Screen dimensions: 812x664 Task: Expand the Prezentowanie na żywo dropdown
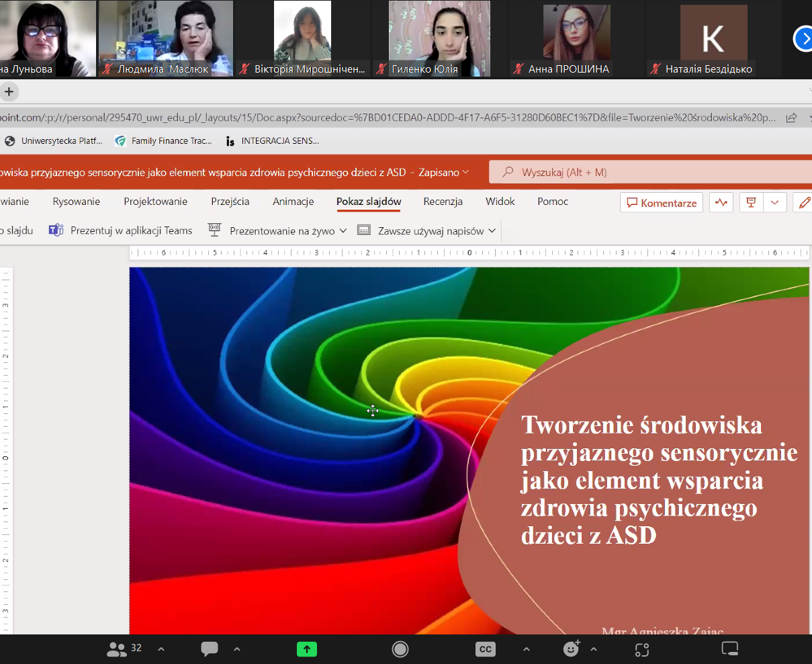[x=343, y=231]
